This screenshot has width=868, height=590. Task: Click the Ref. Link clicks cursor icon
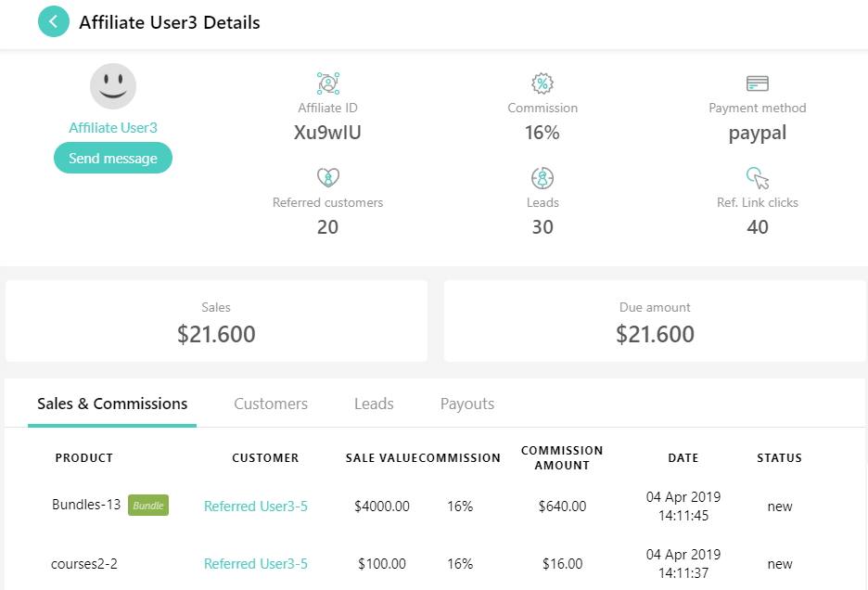758,178
